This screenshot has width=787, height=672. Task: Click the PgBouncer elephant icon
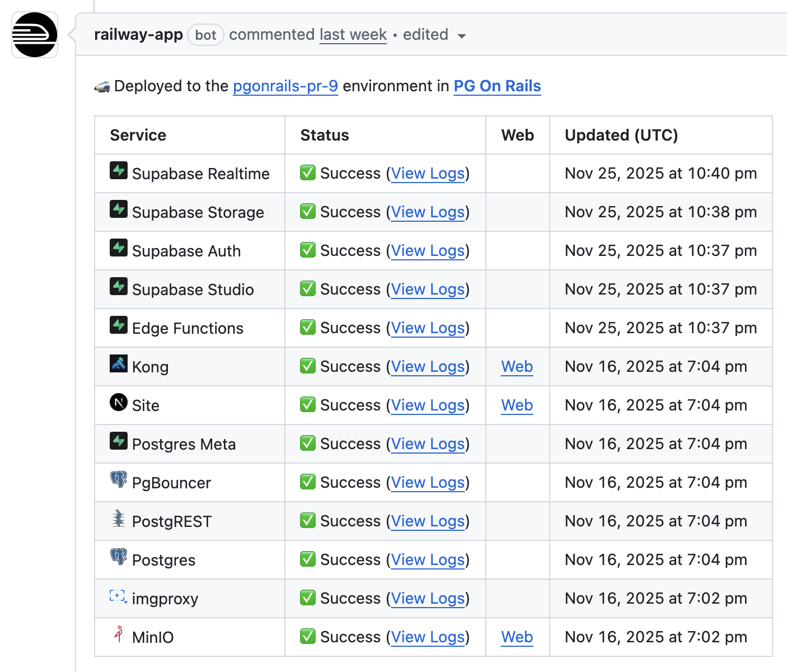click(119, 480)
